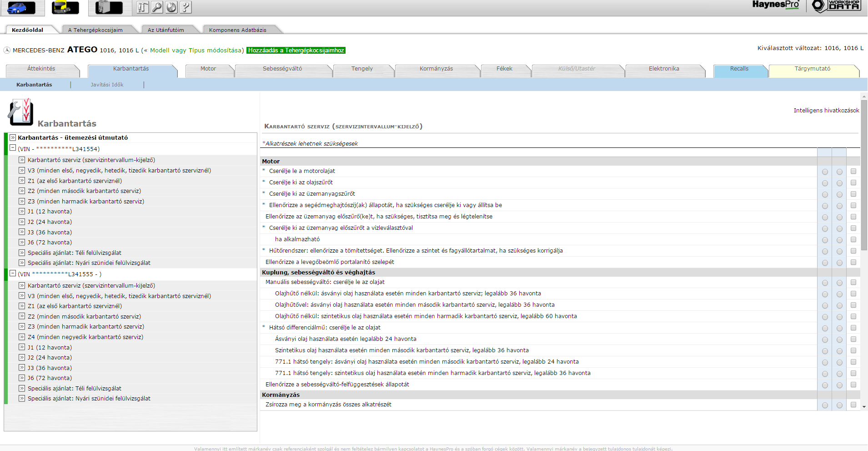Image resolution: width=868 pixels, height=451 pixels.
Task: Select the yellow truck vehicle icon
Action: click(x=65, y=7)
